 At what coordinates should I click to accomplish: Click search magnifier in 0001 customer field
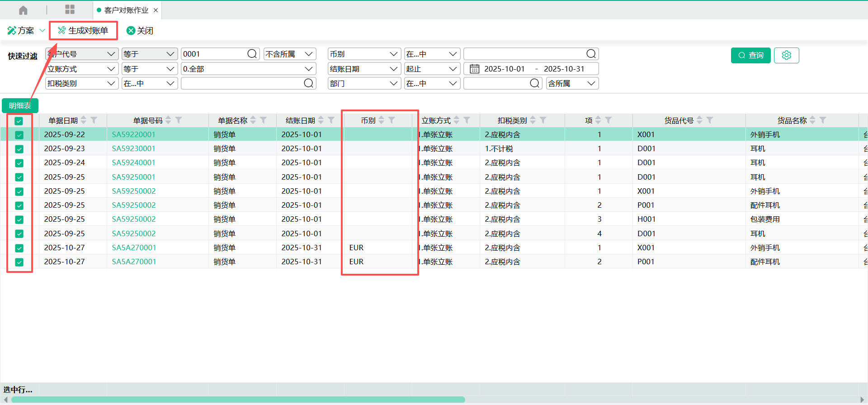(x=252, y=54)
